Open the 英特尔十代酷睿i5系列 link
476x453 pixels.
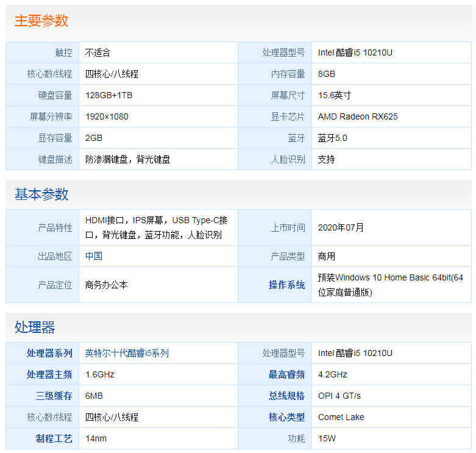click(127, 353)
